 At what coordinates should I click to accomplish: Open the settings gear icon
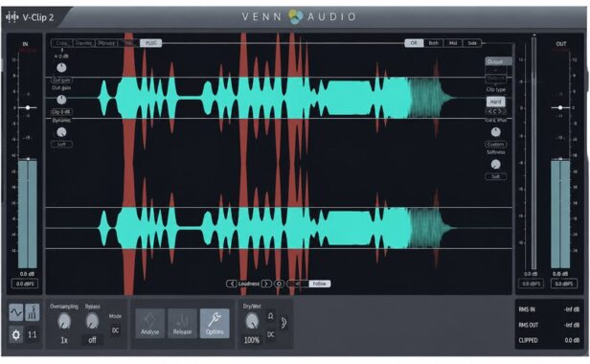[15, 334]
